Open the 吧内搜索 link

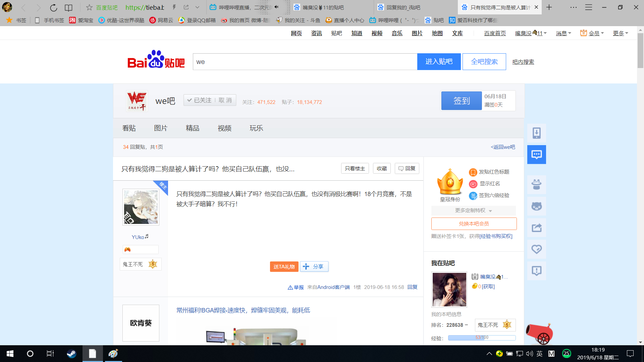coord(523,62)
